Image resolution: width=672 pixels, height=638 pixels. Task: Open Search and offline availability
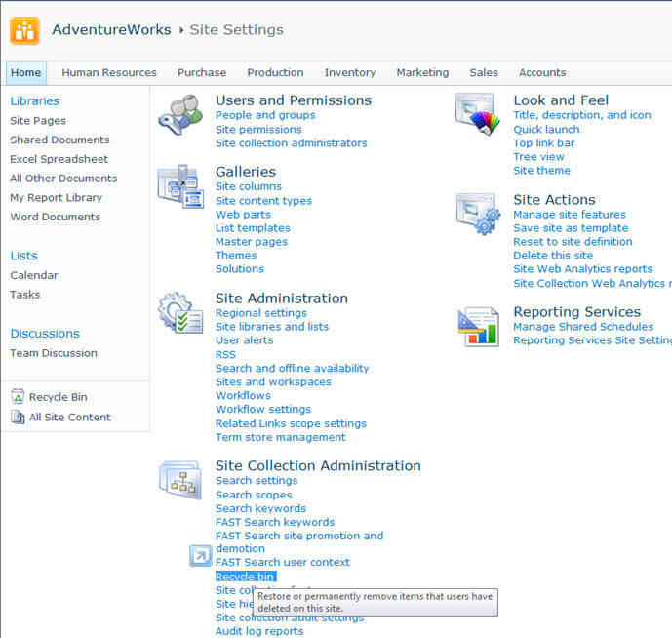(293, 369)
